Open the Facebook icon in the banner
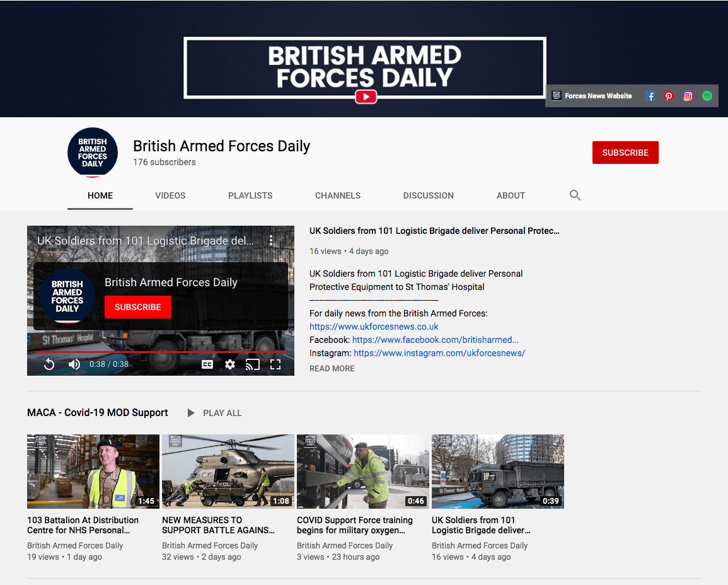This screenshot has width=728, height=585. (x=650, y=96)
